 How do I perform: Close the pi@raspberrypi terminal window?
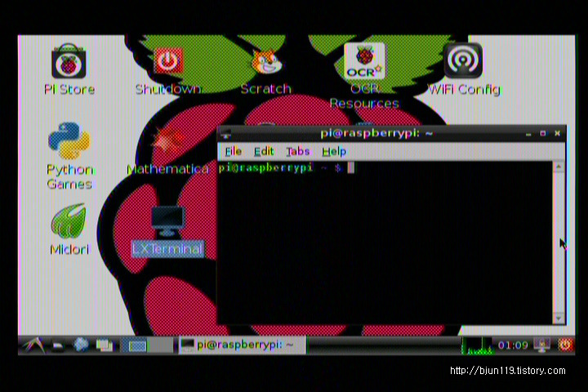pos(557,133)
